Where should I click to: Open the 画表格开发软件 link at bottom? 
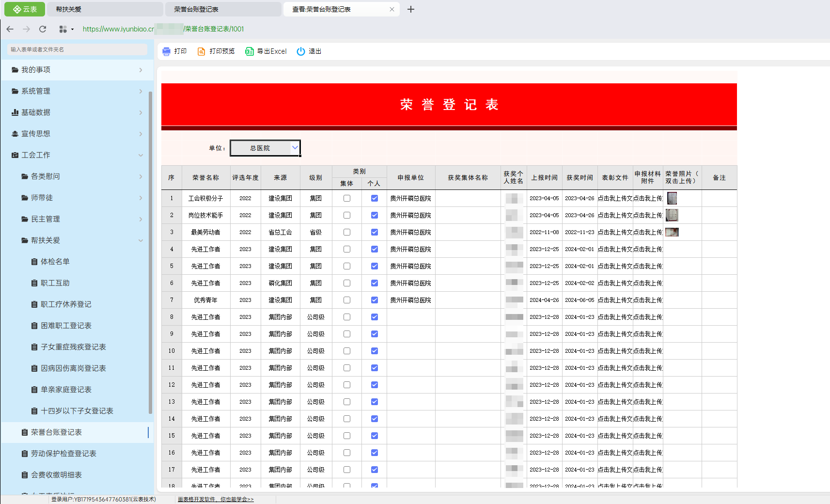point(216,499)
